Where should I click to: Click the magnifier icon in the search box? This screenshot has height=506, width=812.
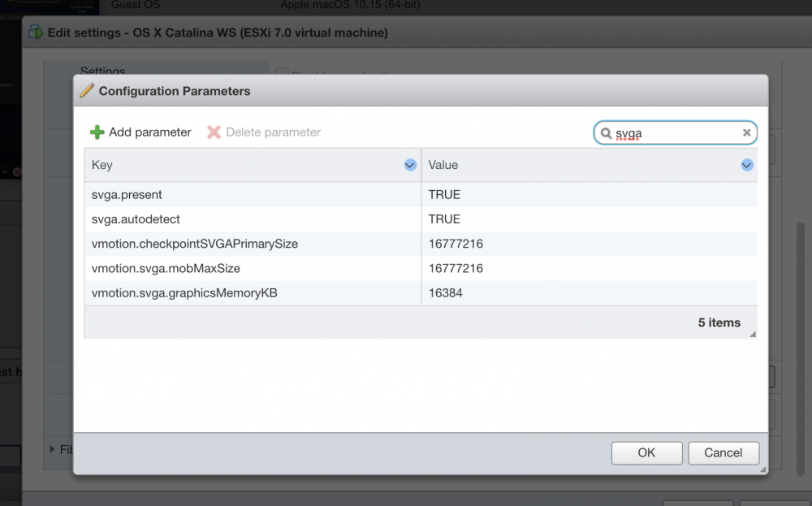(x=606, y=133)
